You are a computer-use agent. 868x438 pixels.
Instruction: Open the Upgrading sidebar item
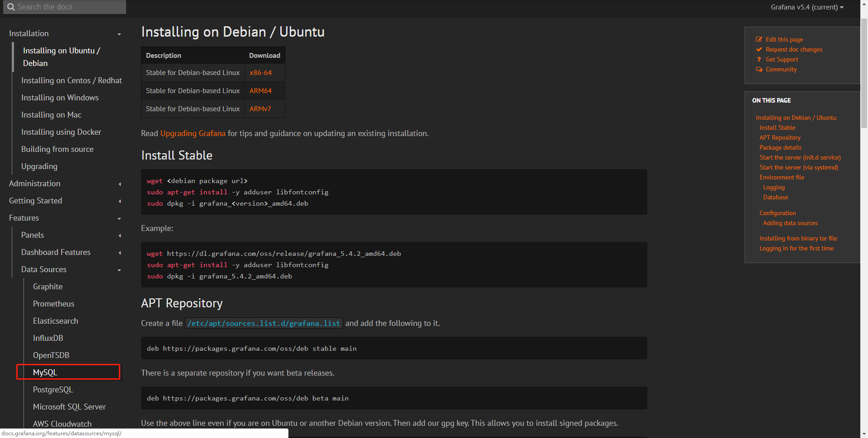coord(39,166)
